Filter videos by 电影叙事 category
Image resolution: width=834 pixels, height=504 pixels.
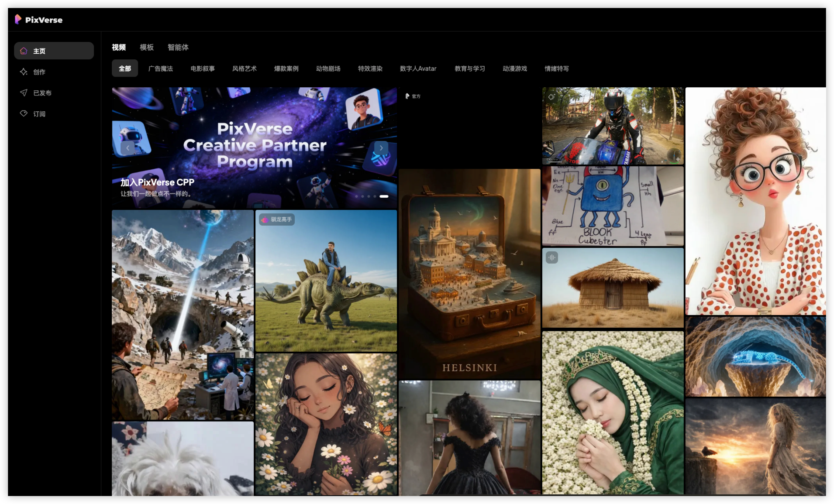202,69
